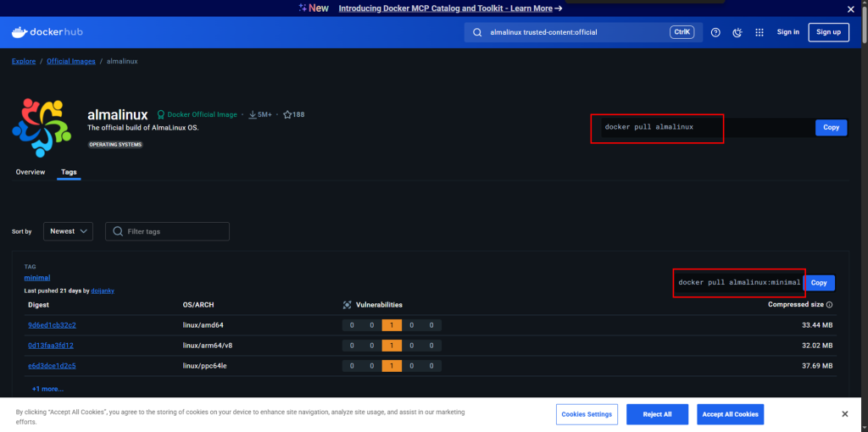Click the linux/amd64 cell
The width and height of the screenshot is (868, 432).
click(203, 325)
